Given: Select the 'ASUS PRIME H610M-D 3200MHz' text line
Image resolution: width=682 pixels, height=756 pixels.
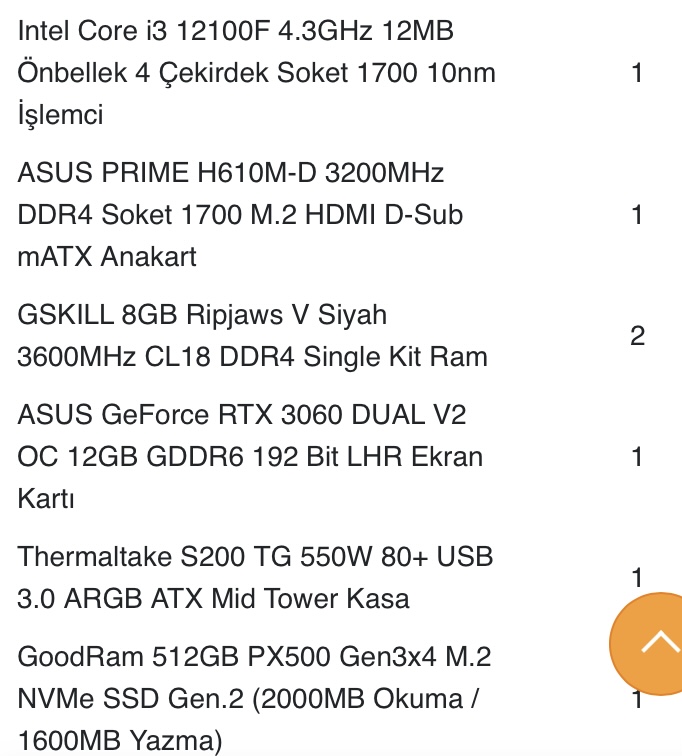Looking at the screenshot, I should (231, 173).
